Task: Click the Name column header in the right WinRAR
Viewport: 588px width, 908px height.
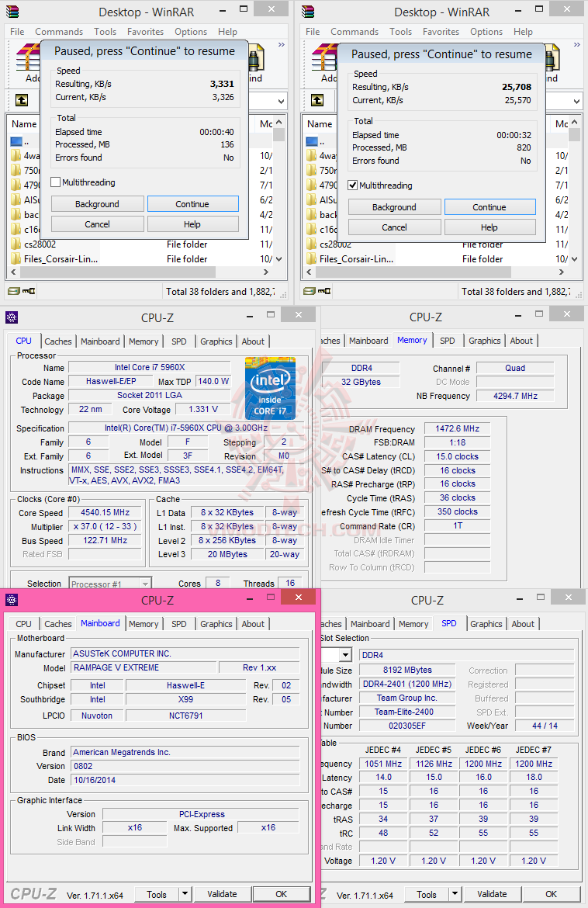Action: coord(320,124)
